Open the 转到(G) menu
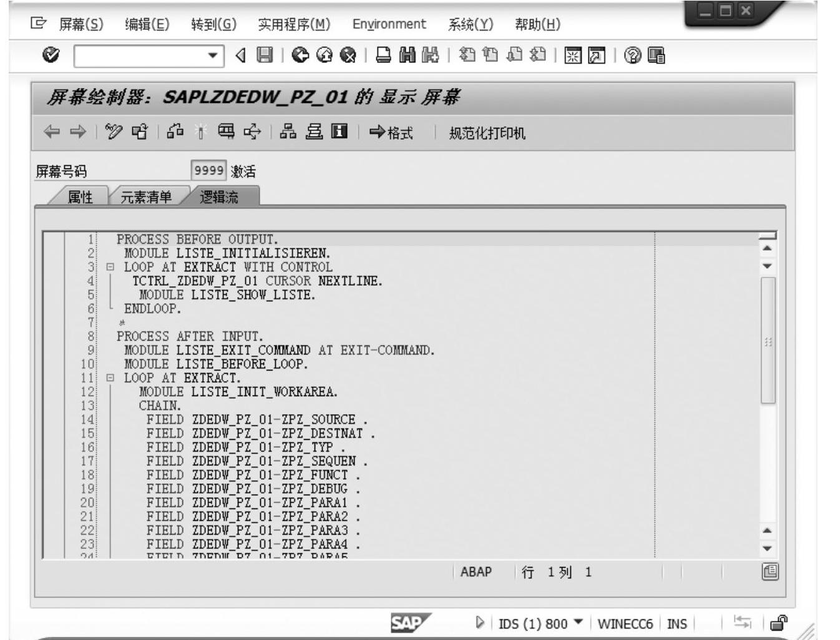 click(x=214, y=24)
